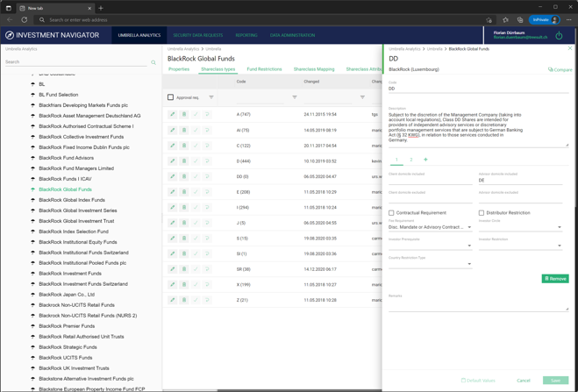Open the Investor Restriction dropdown
This screenshot has height=392, width=578.
[520, 246]
